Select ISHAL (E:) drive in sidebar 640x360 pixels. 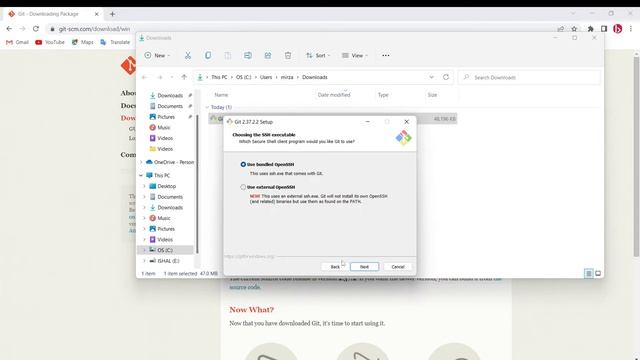coord(168,261)
